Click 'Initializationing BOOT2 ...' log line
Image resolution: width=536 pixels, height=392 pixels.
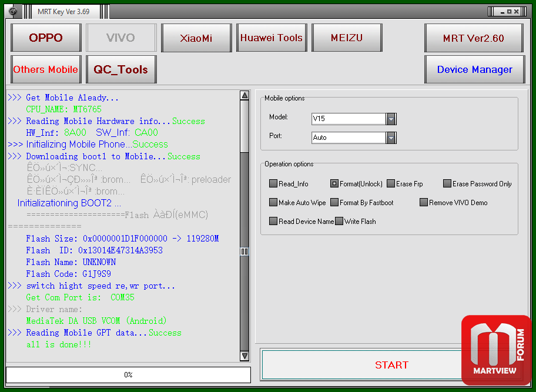[69, 203]
